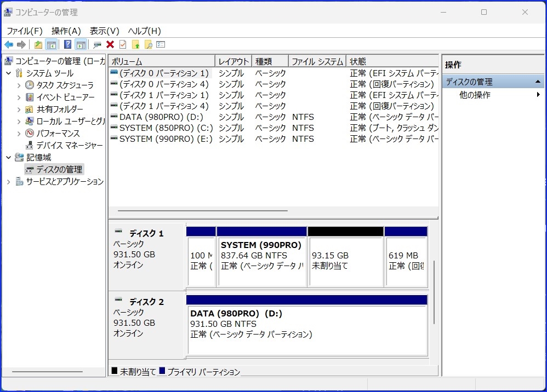Collapse the システム ツール tree node
The height and width of the screenshot is (392, 547).
[x=9, y=73]
